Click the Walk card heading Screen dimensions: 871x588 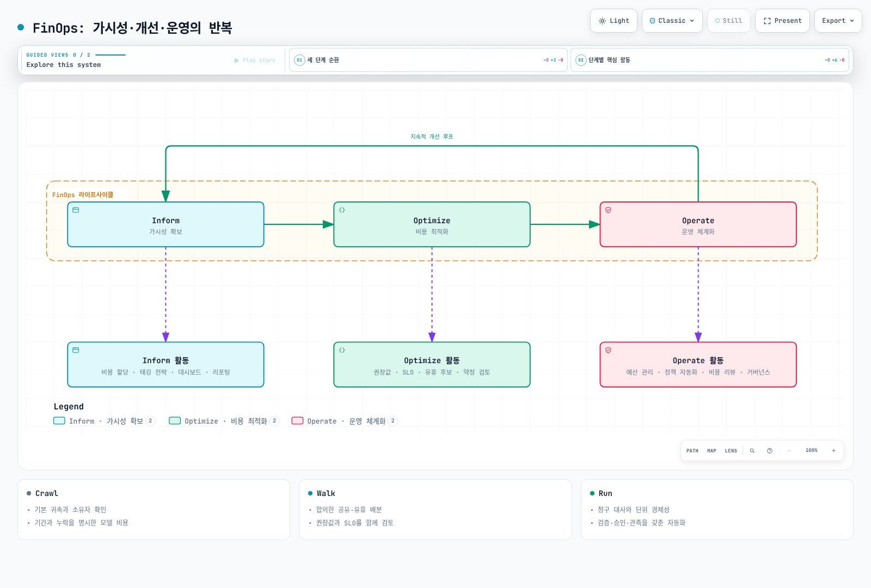tap(326, 493)
